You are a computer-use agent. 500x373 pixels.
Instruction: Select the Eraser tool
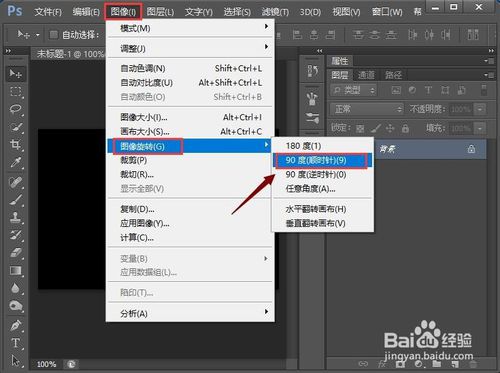15,253
